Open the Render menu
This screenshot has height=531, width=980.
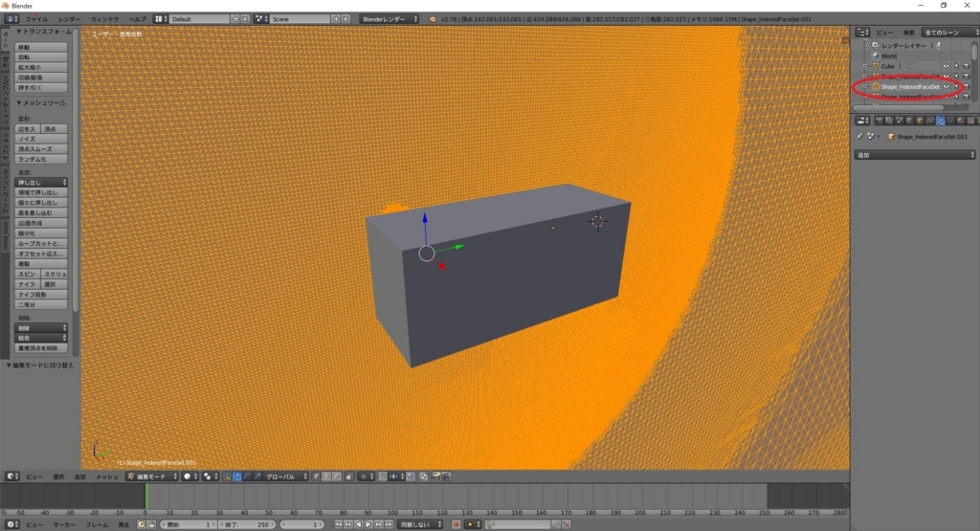69,19
